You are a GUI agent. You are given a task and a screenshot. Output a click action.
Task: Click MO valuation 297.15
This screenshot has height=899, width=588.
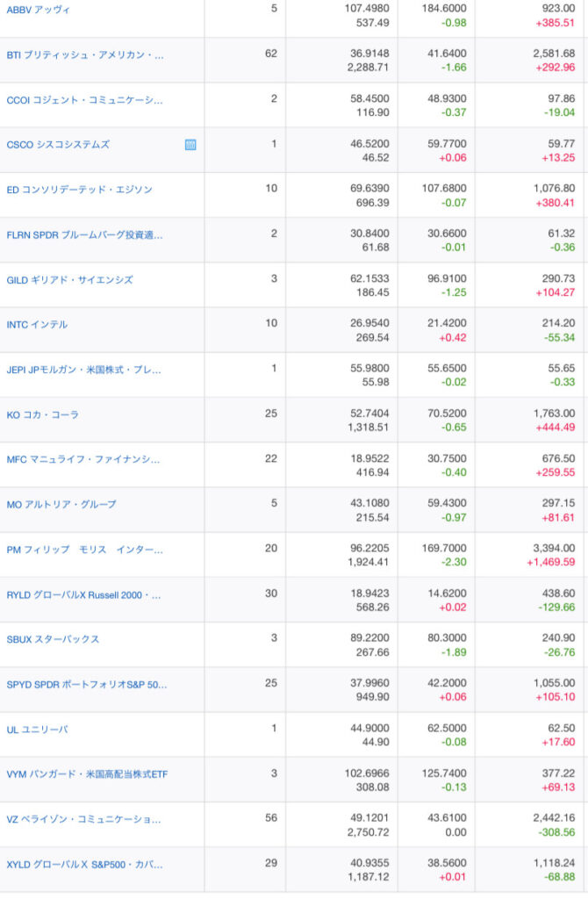pos(558,503)
